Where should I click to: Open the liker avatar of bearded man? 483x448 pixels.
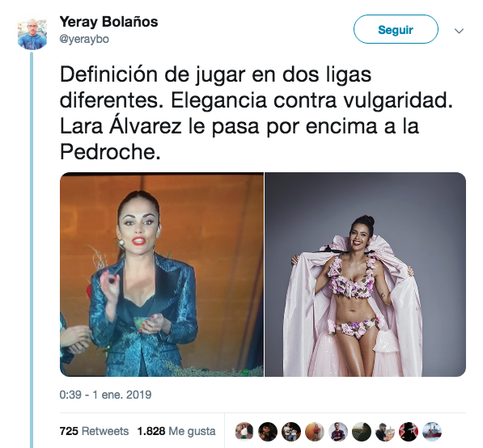pos(385,431)
